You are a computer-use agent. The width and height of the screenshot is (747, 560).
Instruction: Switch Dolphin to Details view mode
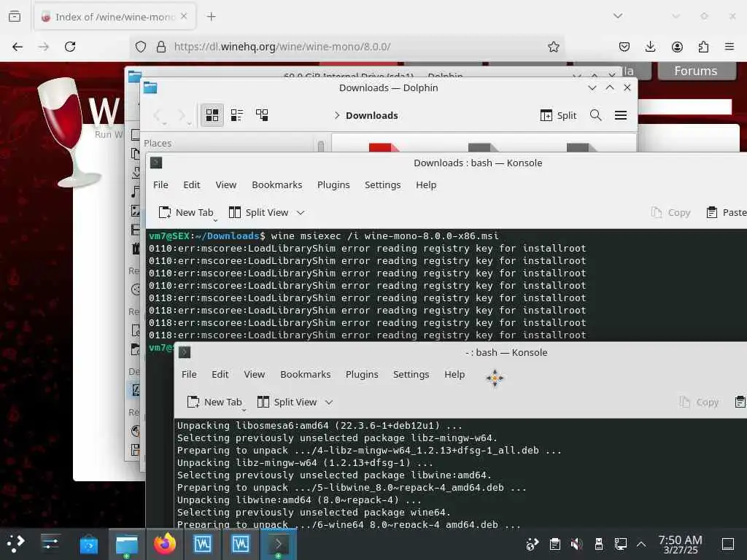[262, 115]
